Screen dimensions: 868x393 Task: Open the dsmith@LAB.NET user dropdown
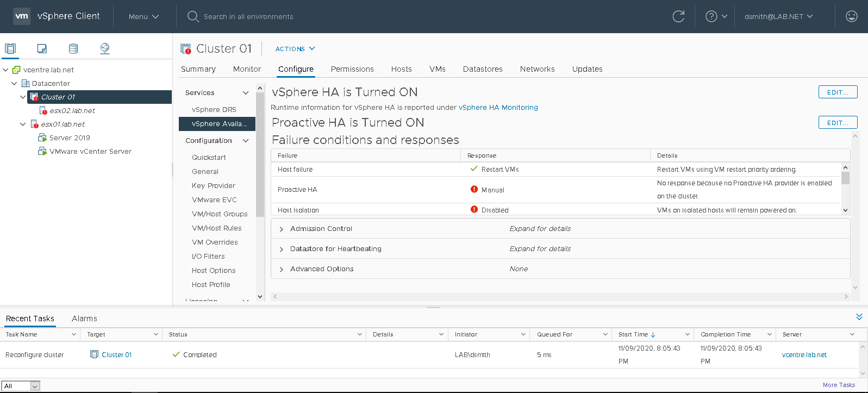[779, 16]
